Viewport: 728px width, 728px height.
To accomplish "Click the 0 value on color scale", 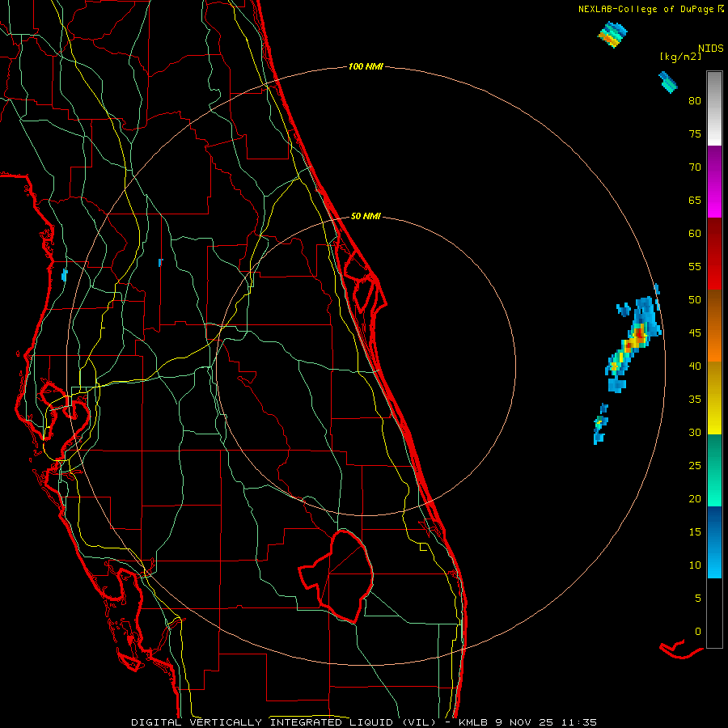I will (698, 632).
